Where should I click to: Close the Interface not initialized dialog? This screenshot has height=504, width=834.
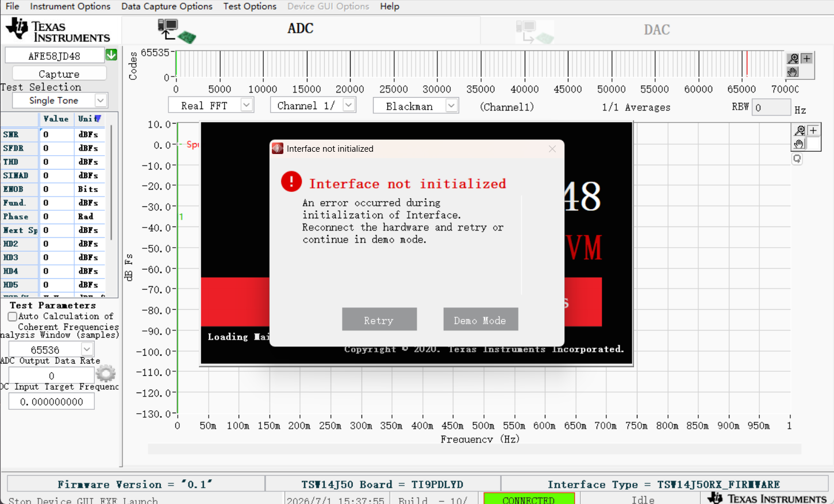[552, 149]
